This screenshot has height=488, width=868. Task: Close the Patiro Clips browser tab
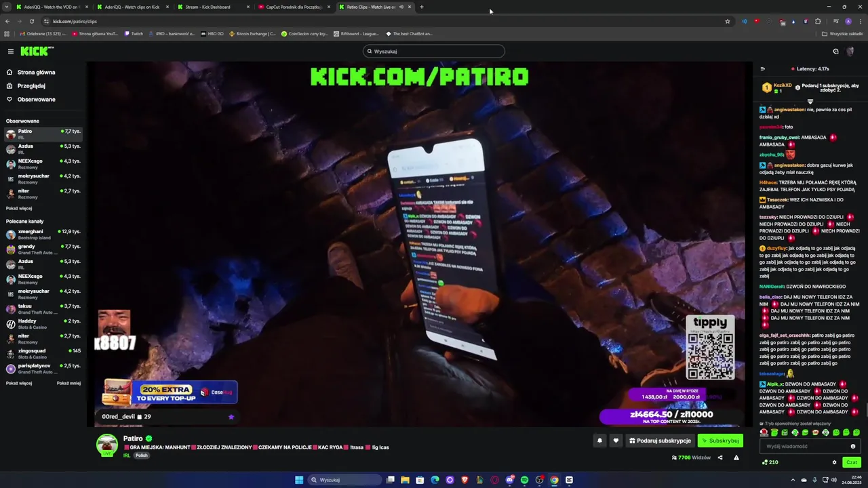coord(410,7)
